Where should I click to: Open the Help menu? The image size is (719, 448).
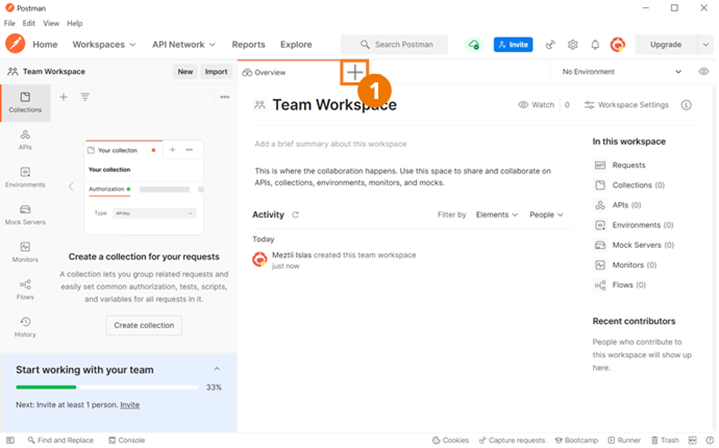(x=75, y=23)
